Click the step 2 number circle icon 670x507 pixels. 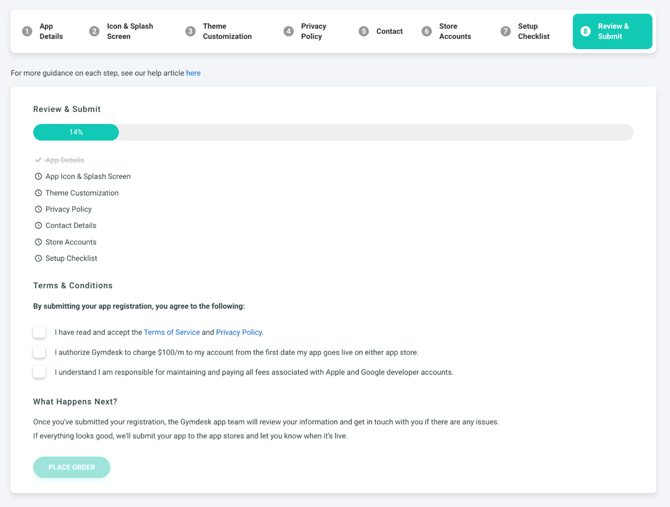pos(94,32)
